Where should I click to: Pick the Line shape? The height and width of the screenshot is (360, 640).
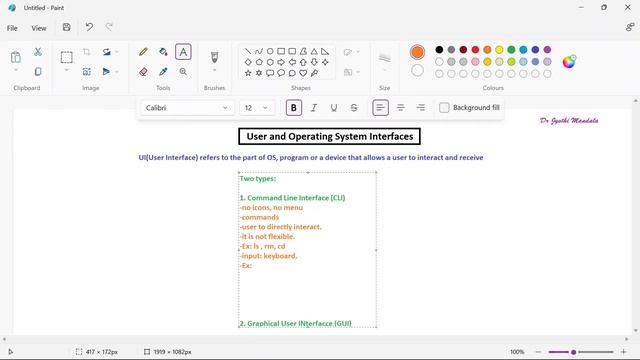coord(248,51)
